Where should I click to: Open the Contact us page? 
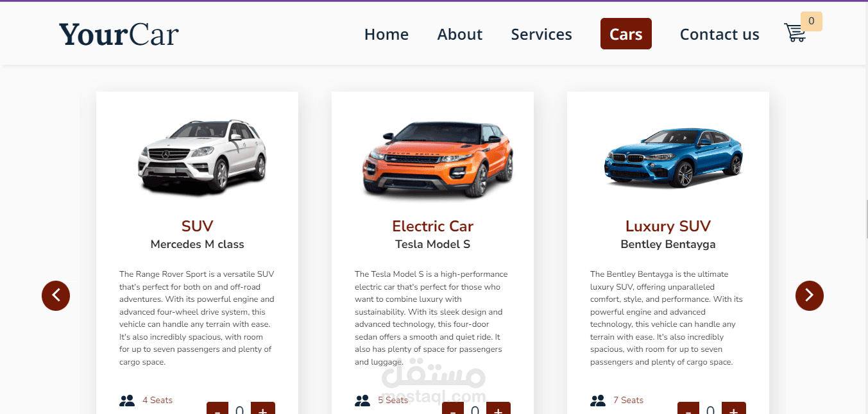[720, 34]
